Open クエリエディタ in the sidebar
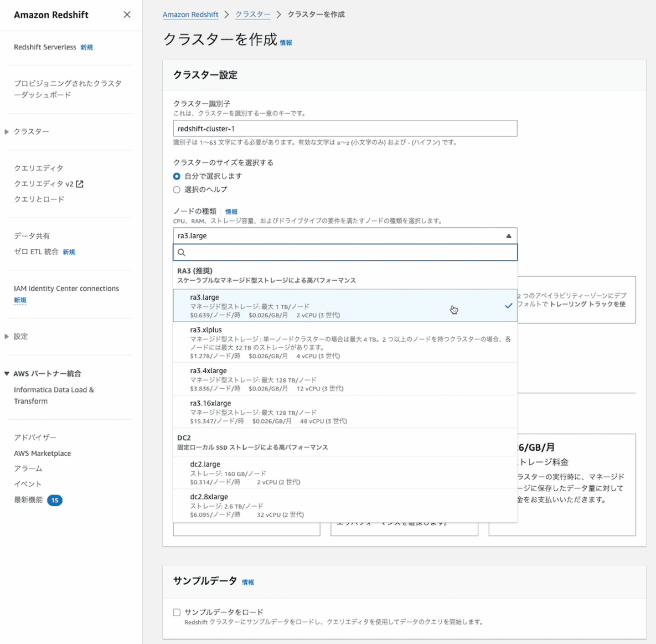This screenshot has width=656, height=644. [x=38, y=168]
